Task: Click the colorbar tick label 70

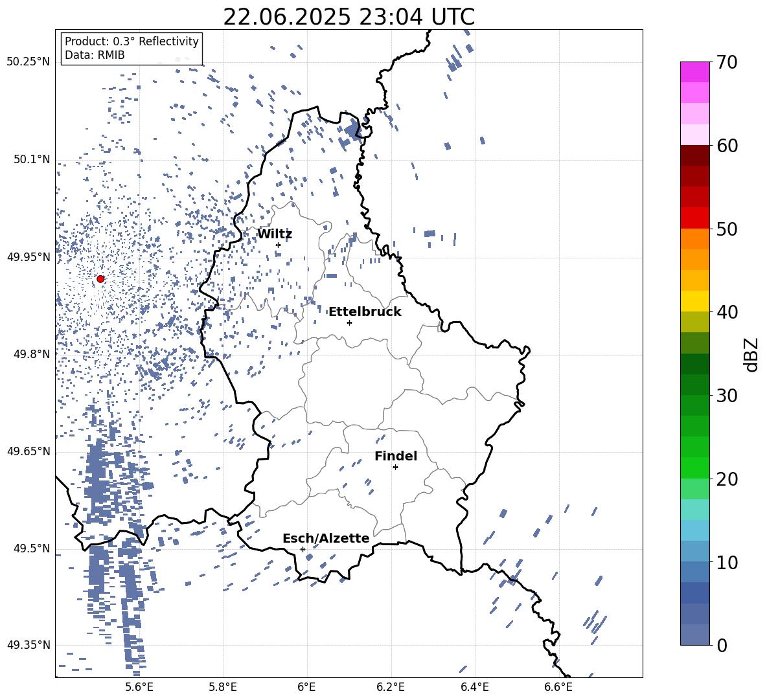Action: coord(727,63)
